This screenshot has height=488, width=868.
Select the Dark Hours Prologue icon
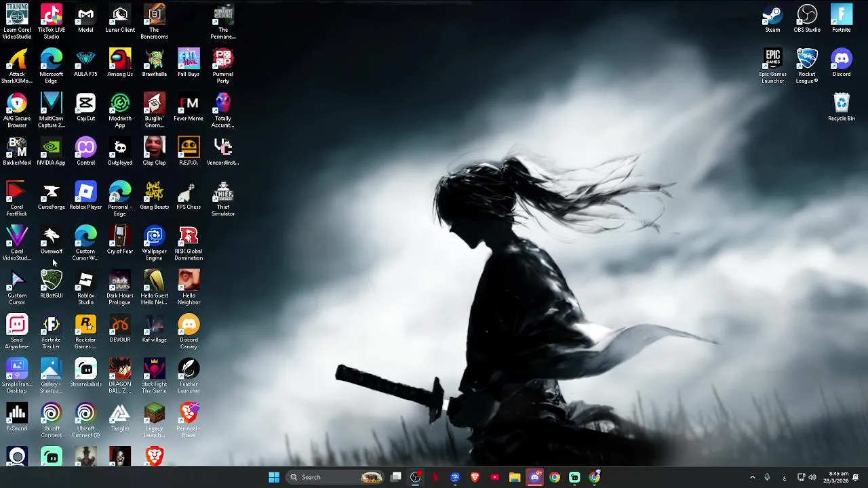[x=120, y=287]
